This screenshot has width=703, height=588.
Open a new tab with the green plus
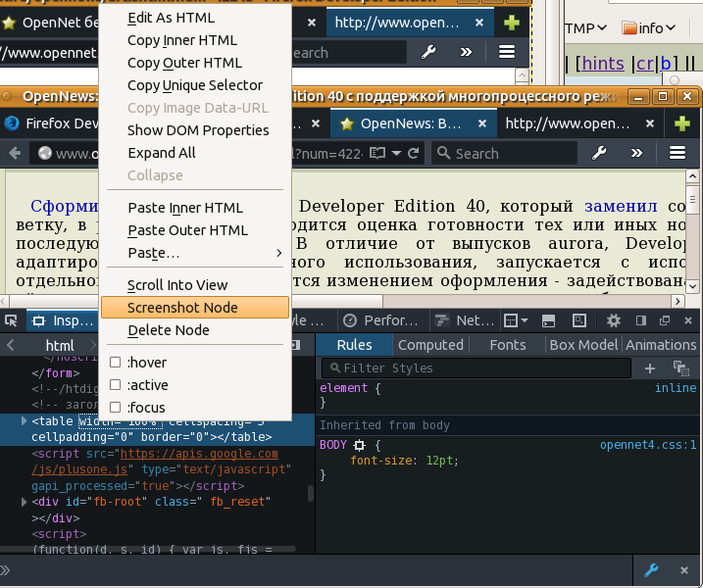coord(681,122)
